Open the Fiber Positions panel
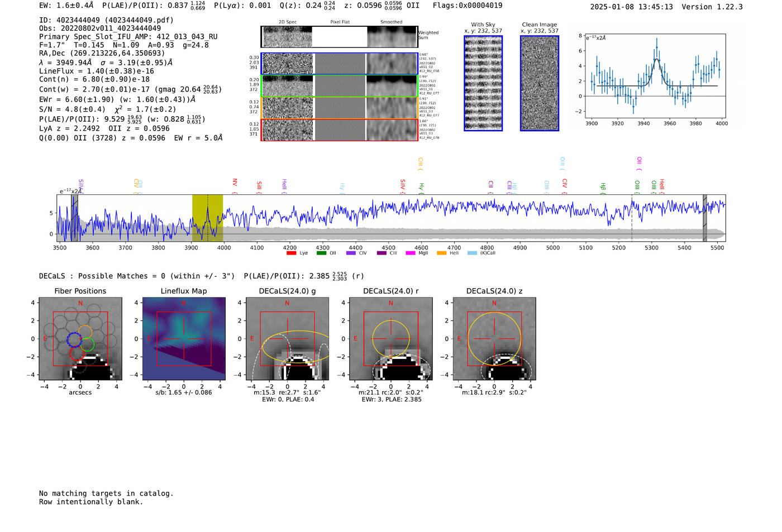782x532 pixels. pyautogui.click(x=80, y=338)
